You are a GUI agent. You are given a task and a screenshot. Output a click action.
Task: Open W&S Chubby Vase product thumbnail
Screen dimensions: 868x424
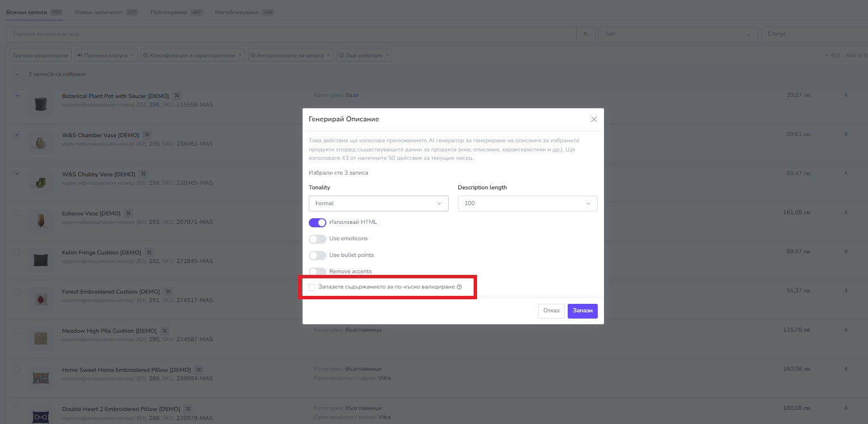[x=40, y=182]
